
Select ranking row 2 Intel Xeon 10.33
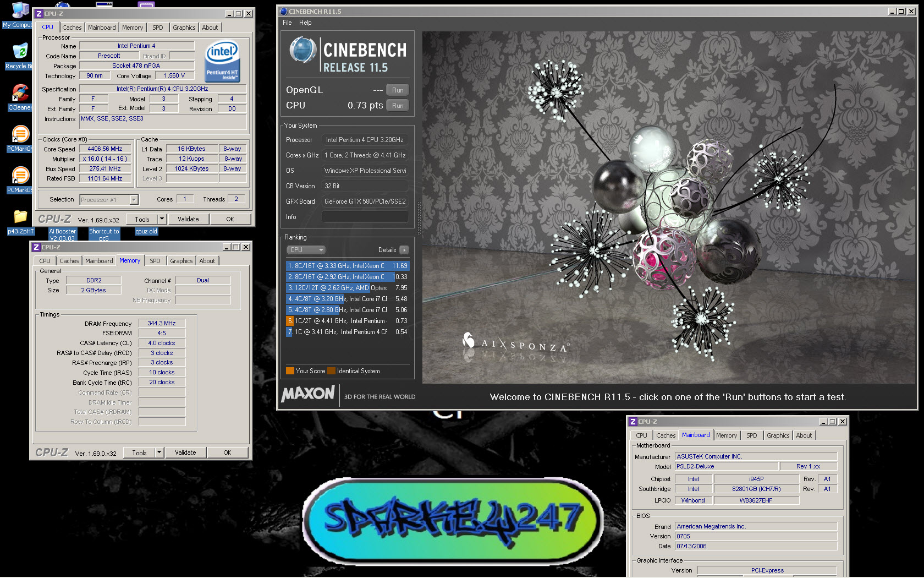[x=348, y=277]
